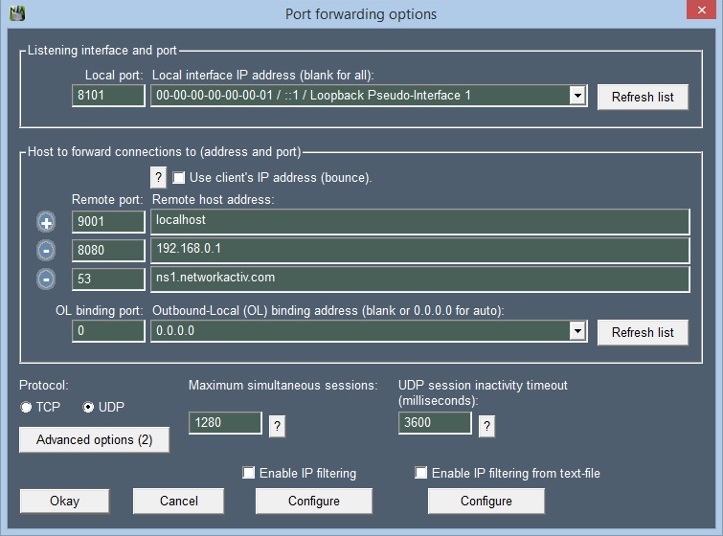The height and width of the screenshot is (536, 723).
Task: Open Advanced options (2)
Action: [x=94, y=440]
